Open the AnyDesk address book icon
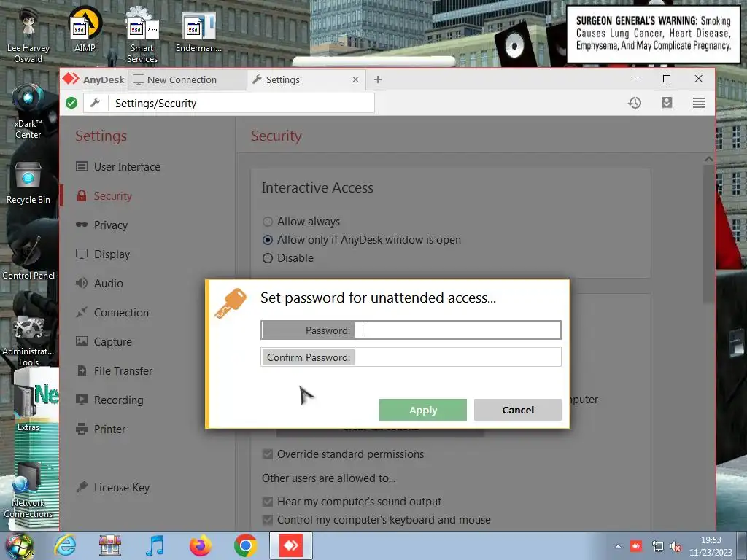 tap(667, 103)
